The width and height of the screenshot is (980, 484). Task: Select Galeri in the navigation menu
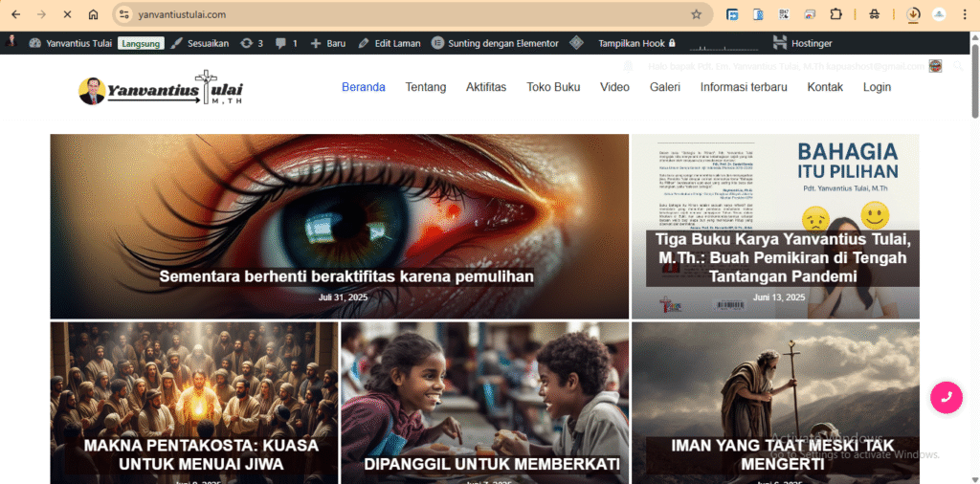pos(664,87)
